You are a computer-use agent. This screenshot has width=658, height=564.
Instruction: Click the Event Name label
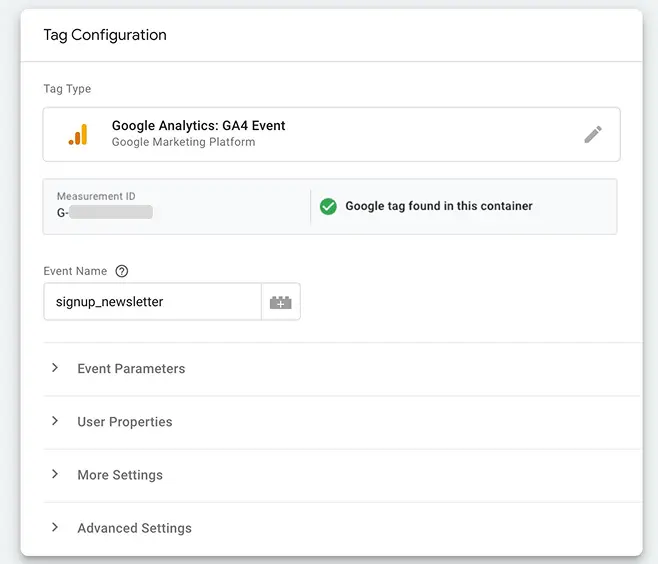click(x=75, y=271)
